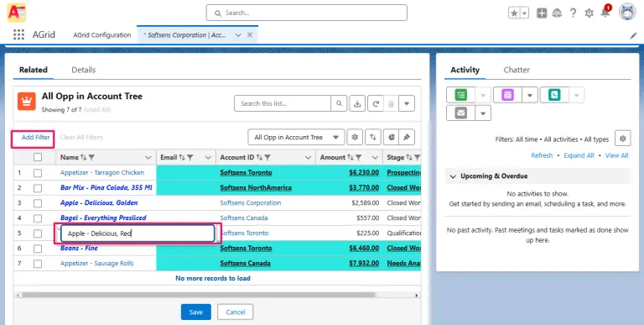The width and height of the screenshot is (644, 325).
Task: Click the search magnifier in list search
Action: tap(340, 103)
